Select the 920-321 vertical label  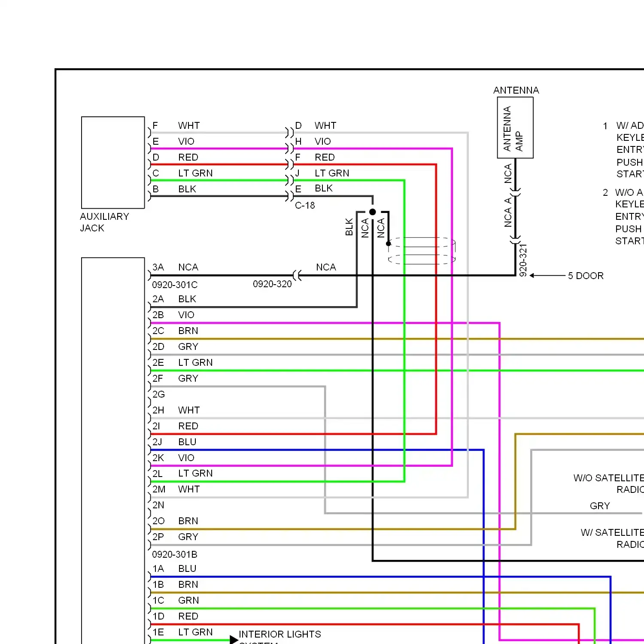[523, 260]
